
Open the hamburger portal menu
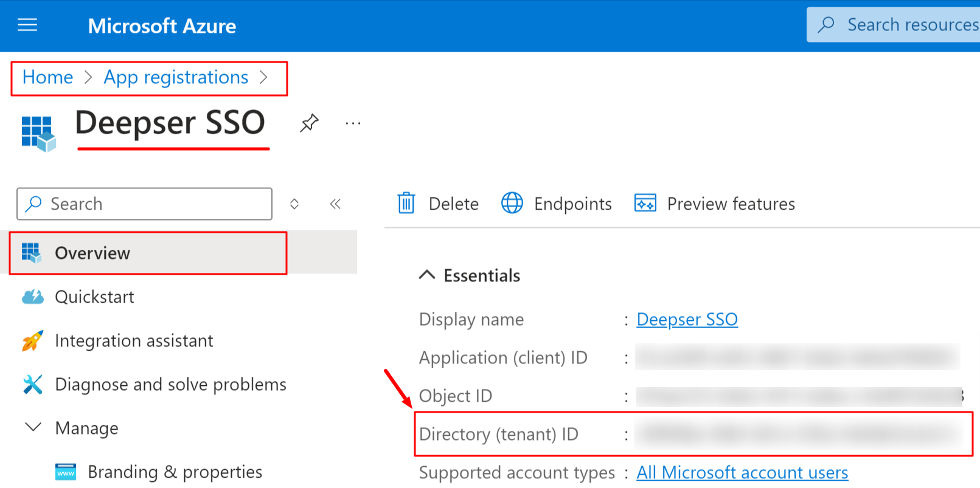point(27,25)
